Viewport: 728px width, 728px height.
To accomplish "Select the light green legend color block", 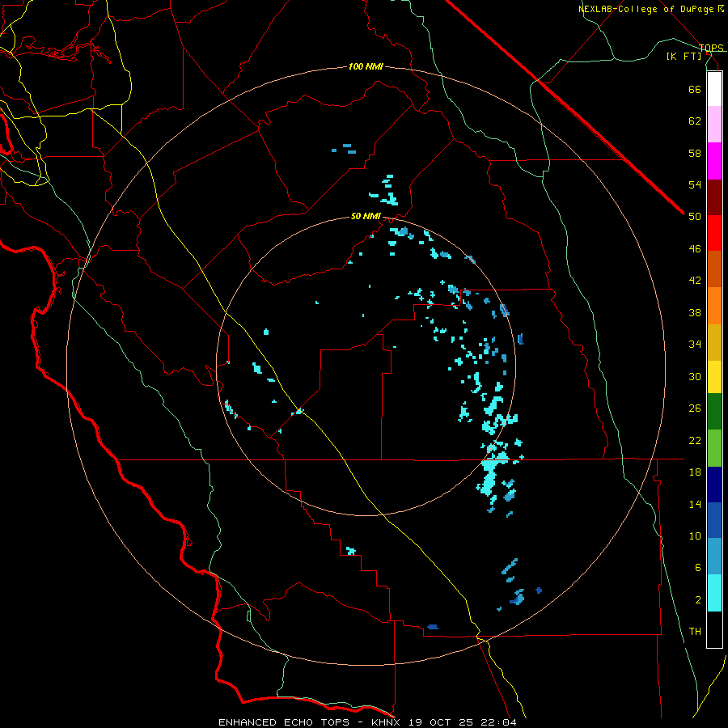I will point(714,448).
